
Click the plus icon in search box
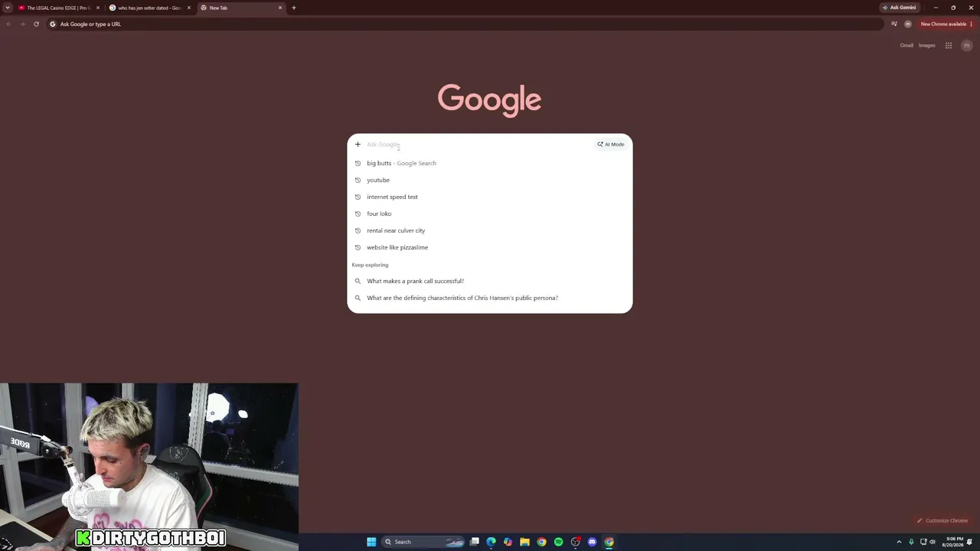tap(358, 144)
